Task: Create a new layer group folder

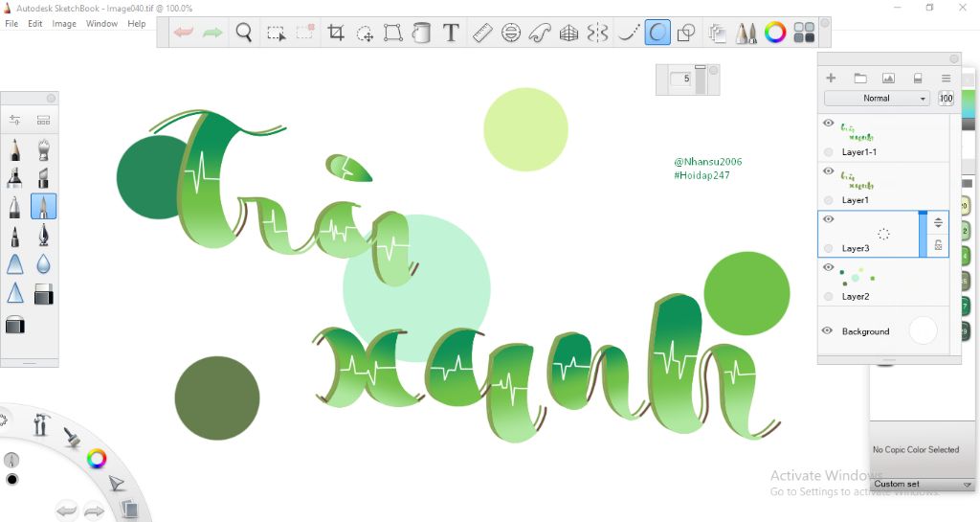Action: pyautogui.click(x=860, y=79)
